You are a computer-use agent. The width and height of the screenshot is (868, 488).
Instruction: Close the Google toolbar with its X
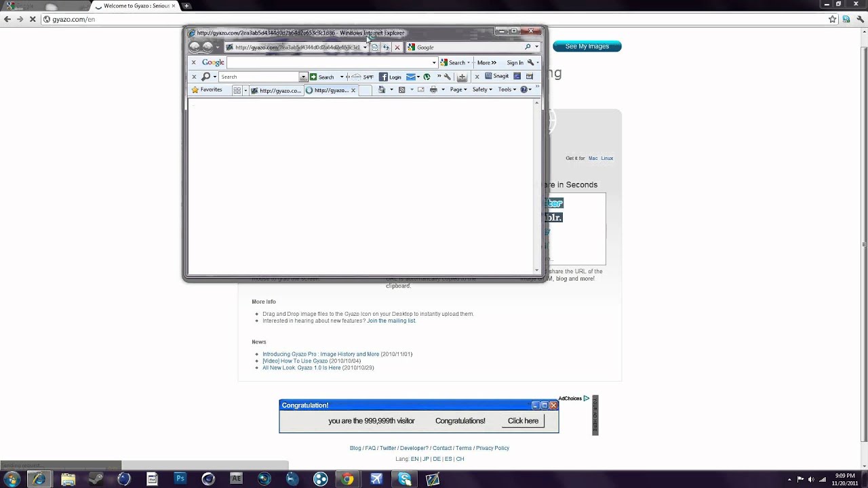(194, 62)
